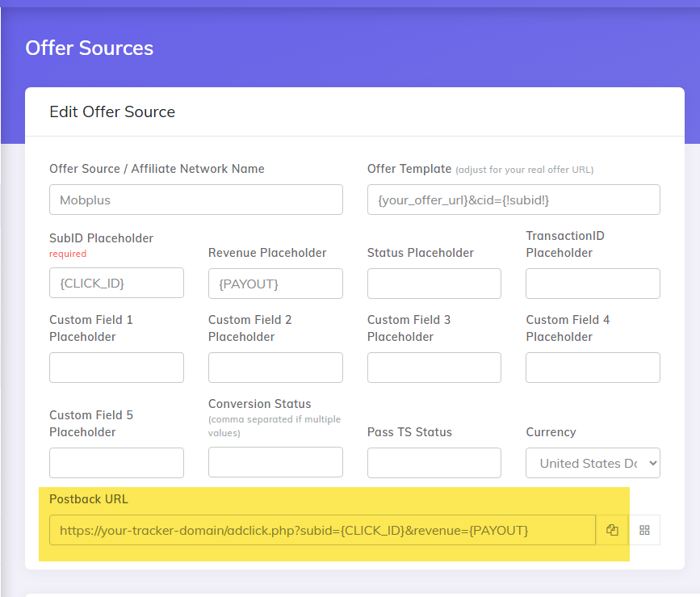
Task: Select the Custom Field 1 Placeholder input
Action: click(x=116, y=368)
